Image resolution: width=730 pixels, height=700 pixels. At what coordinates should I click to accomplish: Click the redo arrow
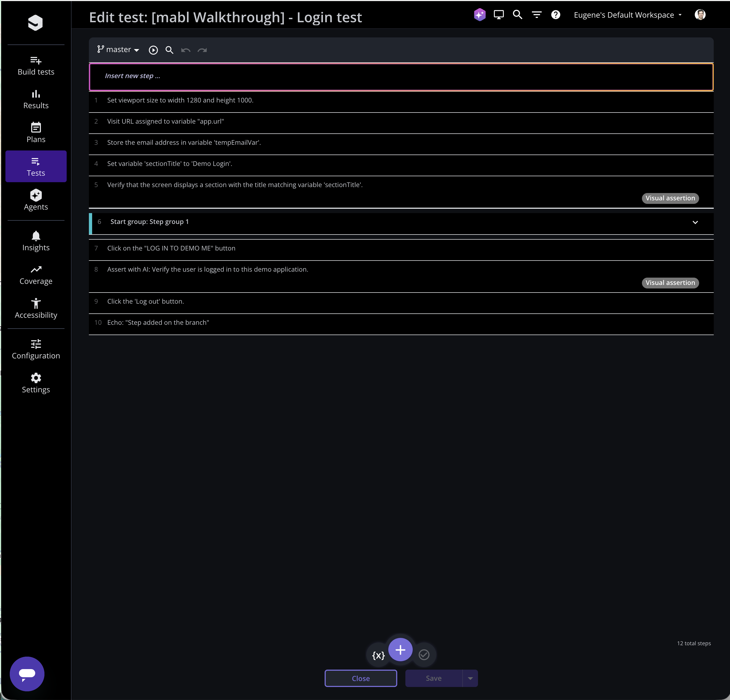coord(202,50)
